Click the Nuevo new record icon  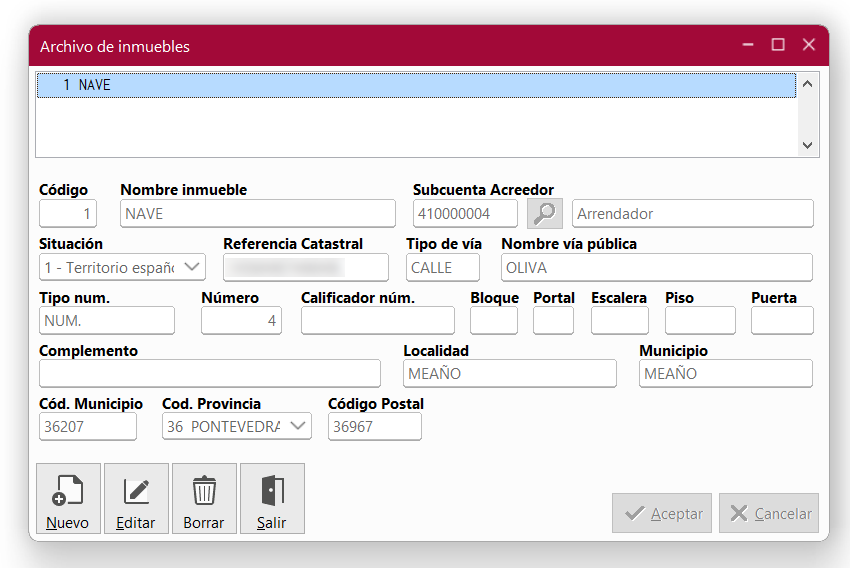68,492
